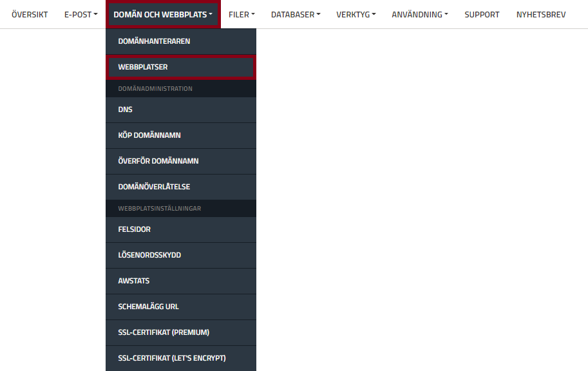Screen dimensions: 588x371
Task: Open Lösenordsskydd settings
Action: tap(181, 255)
